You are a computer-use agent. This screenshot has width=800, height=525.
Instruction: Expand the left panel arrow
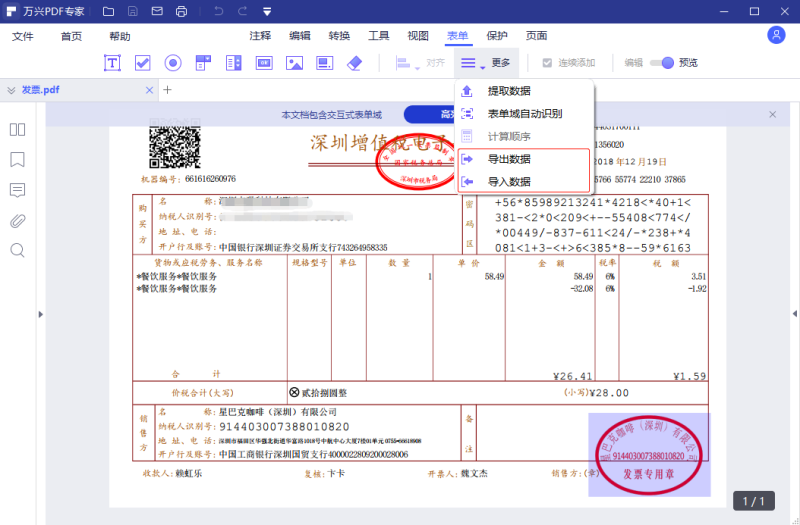pos(41,314)
